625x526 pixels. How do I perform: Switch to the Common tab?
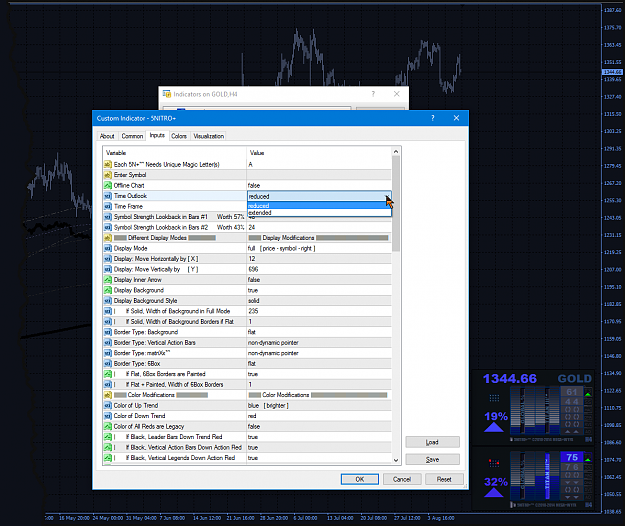pyautogui.click(x=132, y=136)
